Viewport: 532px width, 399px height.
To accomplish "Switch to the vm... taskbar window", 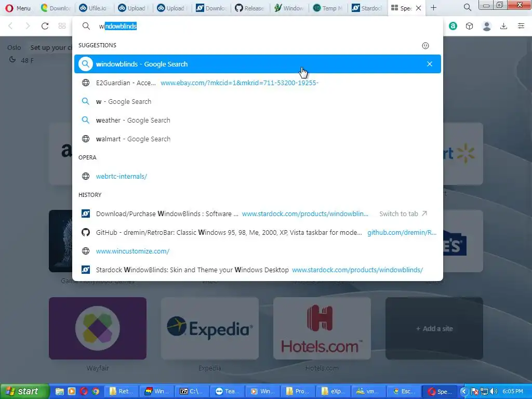I will pyautogui.click(x=369, y=391).
